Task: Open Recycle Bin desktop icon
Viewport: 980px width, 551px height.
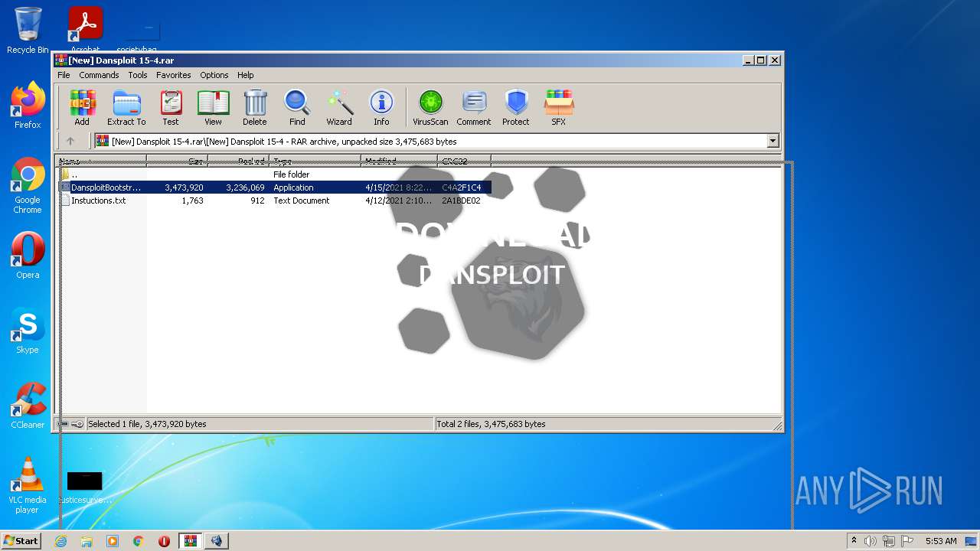Action: (x=28, y=31)
